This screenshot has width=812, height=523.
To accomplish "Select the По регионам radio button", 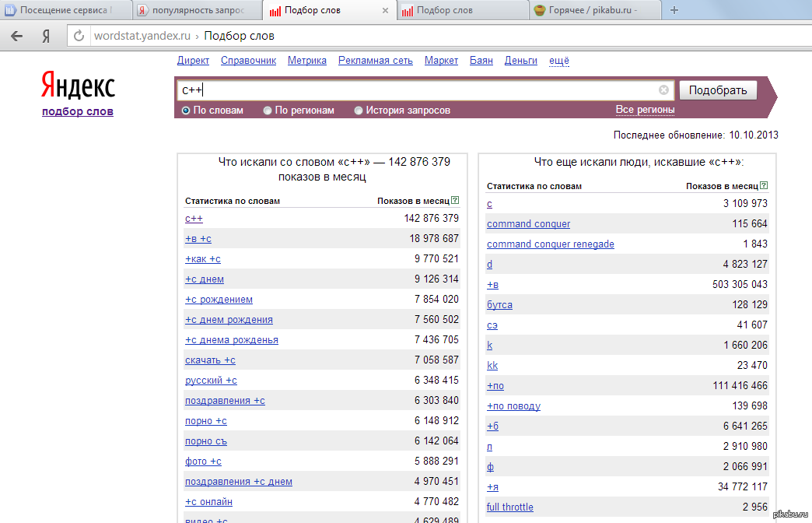I will coord(268,111).
